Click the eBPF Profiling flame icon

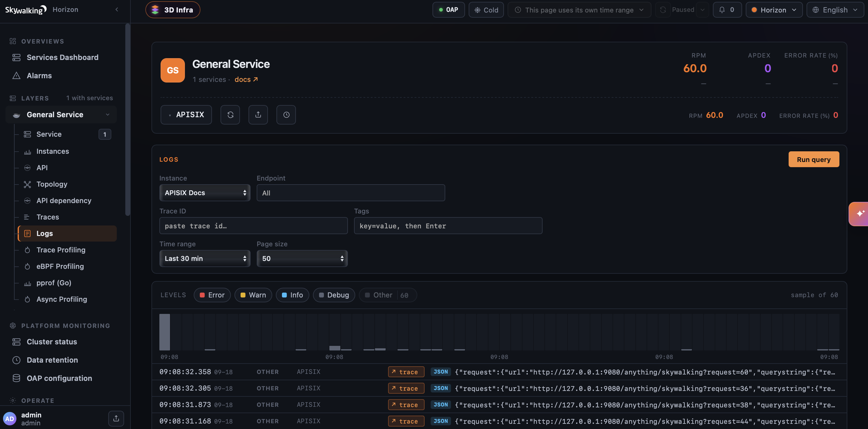point(27,266)
